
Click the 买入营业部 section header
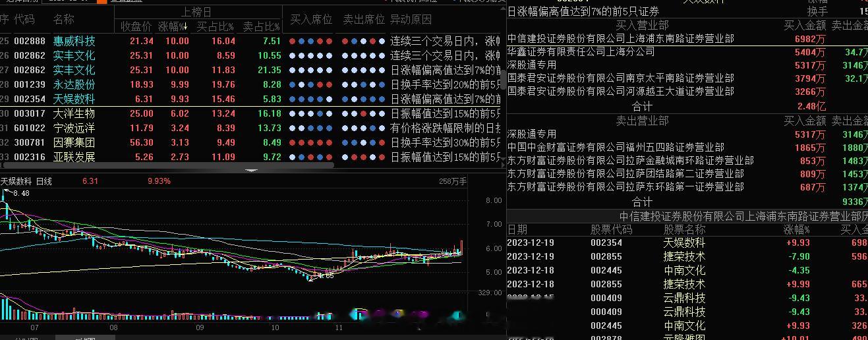click(x=642, y=25)
